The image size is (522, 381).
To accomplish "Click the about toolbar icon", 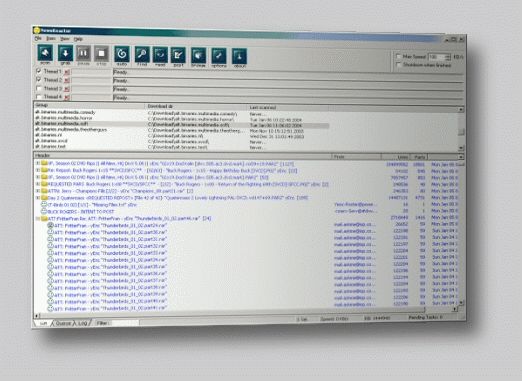I will [239, 57].
